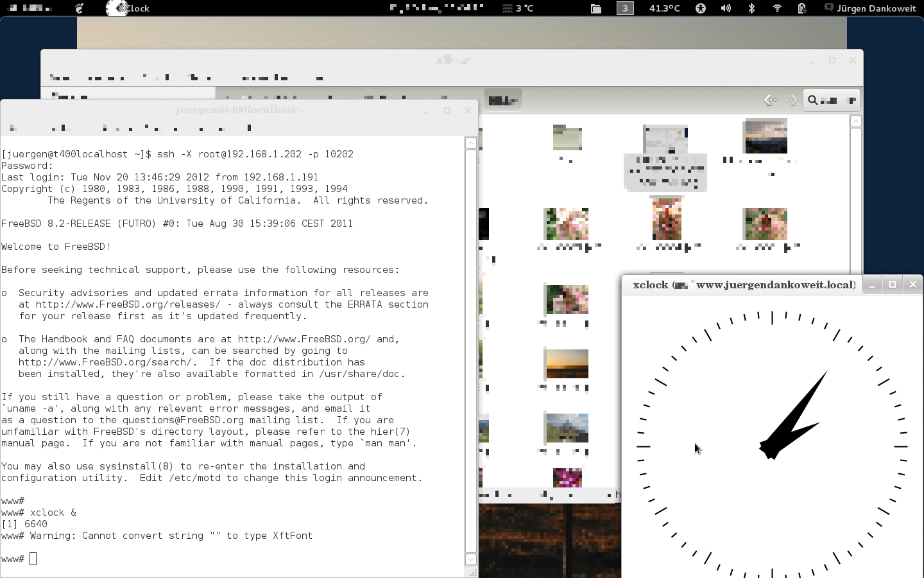Click the file manager vertical scrollbar
924x578 pixels.
tap(856, 193)
